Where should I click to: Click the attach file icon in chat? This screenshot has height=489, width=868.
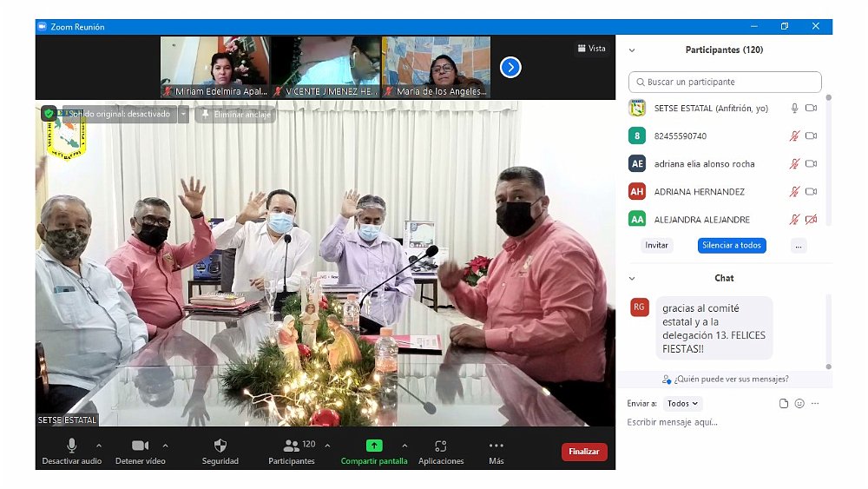coord(784,403)
